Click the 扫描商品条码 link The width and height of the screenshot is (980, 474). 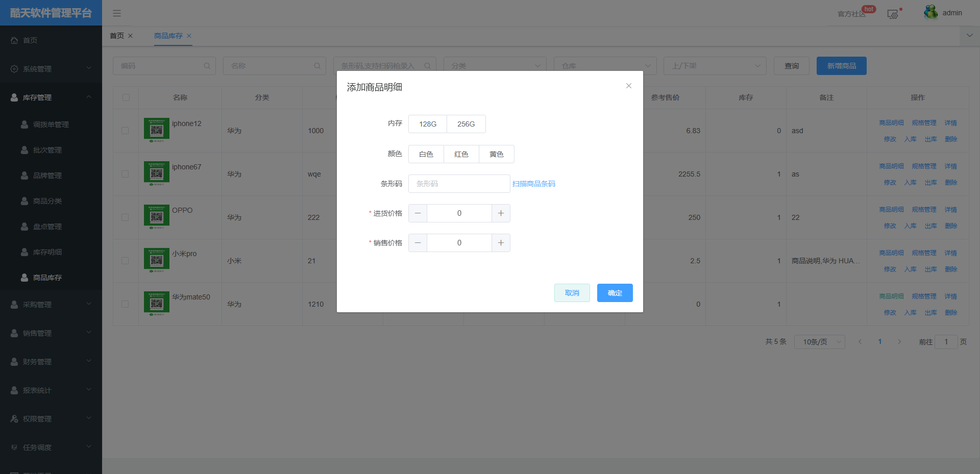534,184
